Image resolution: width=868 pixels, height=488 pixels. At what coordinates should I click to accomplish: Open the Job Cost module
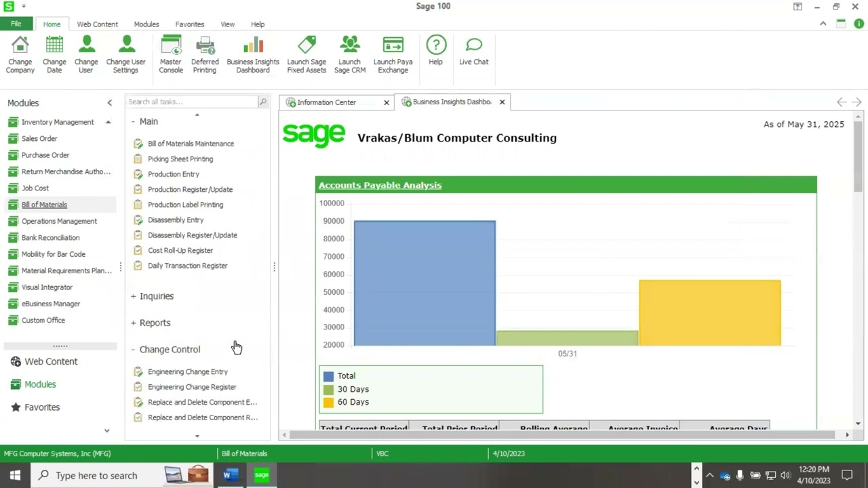tap(35, 188)
